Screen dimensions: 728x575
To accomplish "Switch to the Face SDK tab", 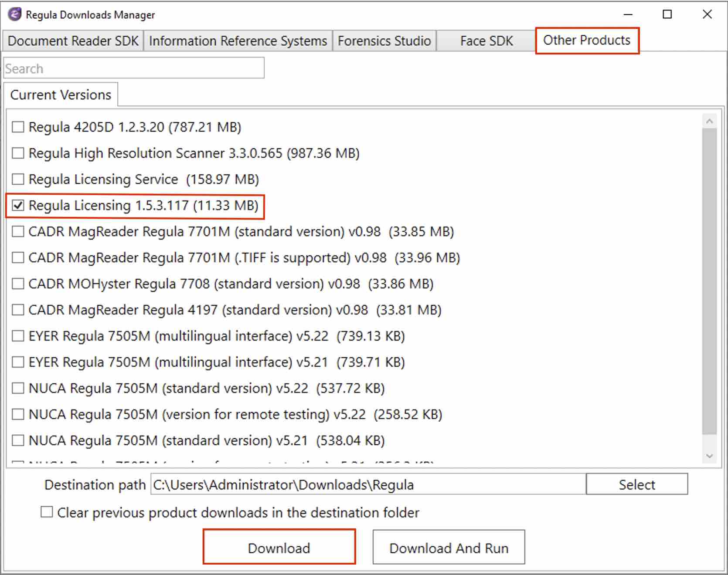I will (x=486, y=41).
